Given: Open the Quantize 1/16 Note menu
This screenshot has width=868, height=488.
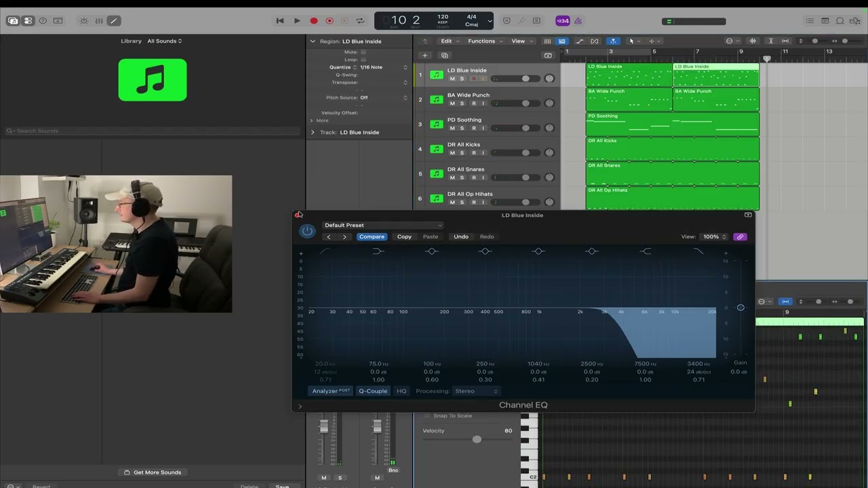Looking at the screenshot, I should pos(383,67).
